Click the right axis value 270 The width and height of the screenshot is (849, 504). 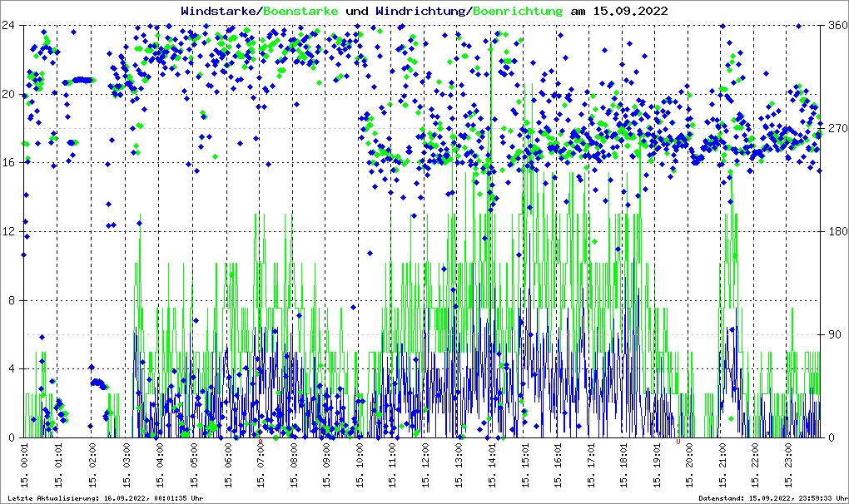tap(836, 128)
